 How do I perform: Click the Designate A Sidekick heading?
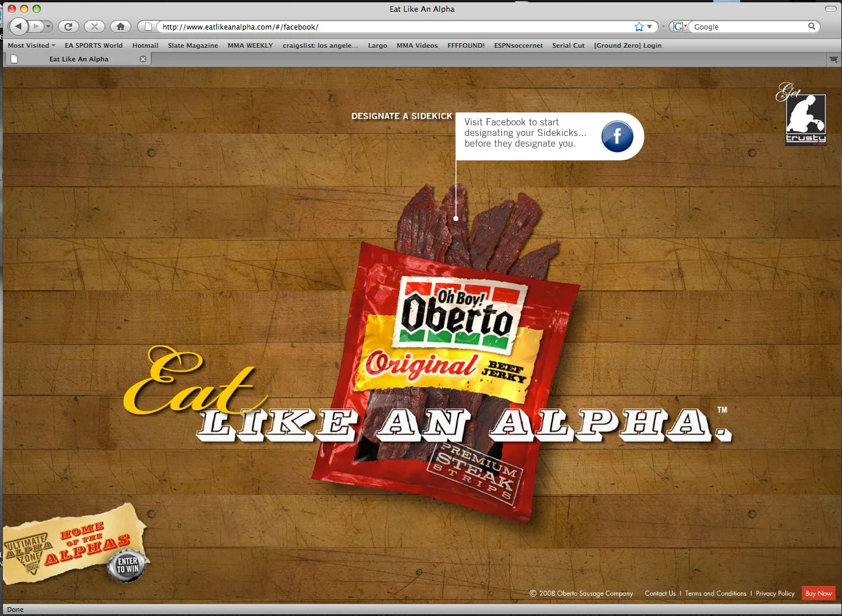tap(402, 116)
